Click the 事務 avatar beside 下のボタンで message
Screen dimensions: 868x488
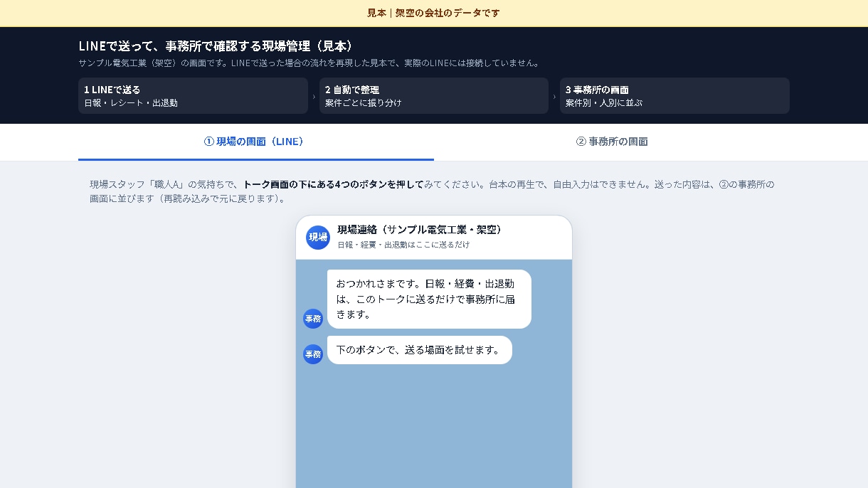tap(313, 354)
